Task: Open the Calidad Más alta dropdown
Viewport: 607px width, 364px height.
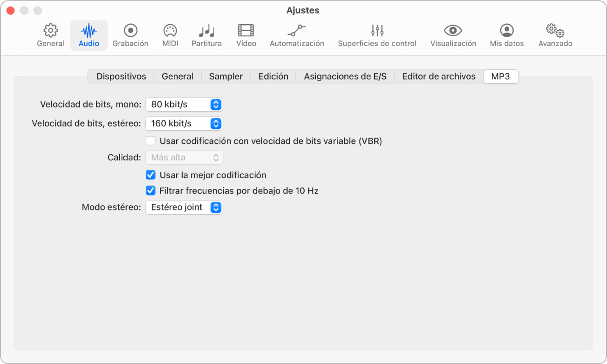Action: click(x=184, y=157)
